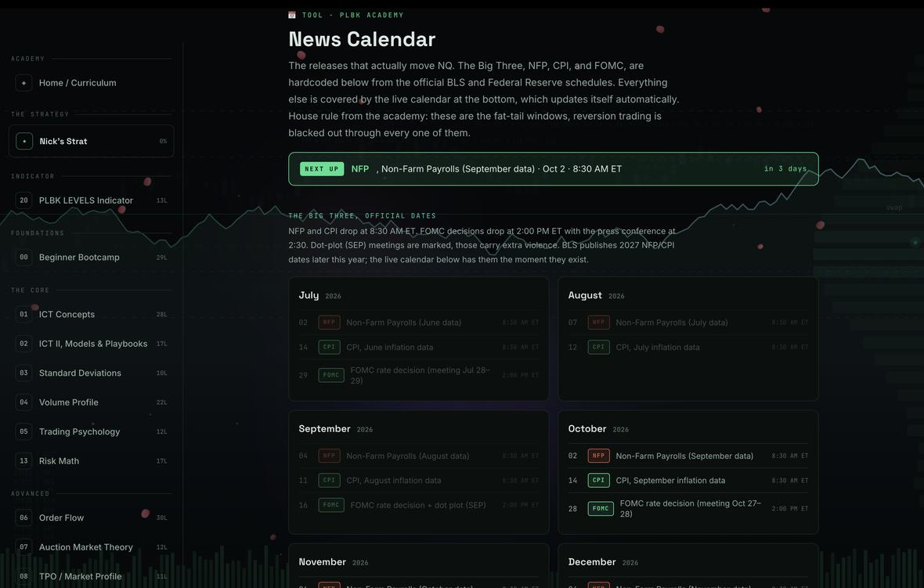Click the December 2026 card heading
This screenshot has width=924, height=588.
pos(604,562)
